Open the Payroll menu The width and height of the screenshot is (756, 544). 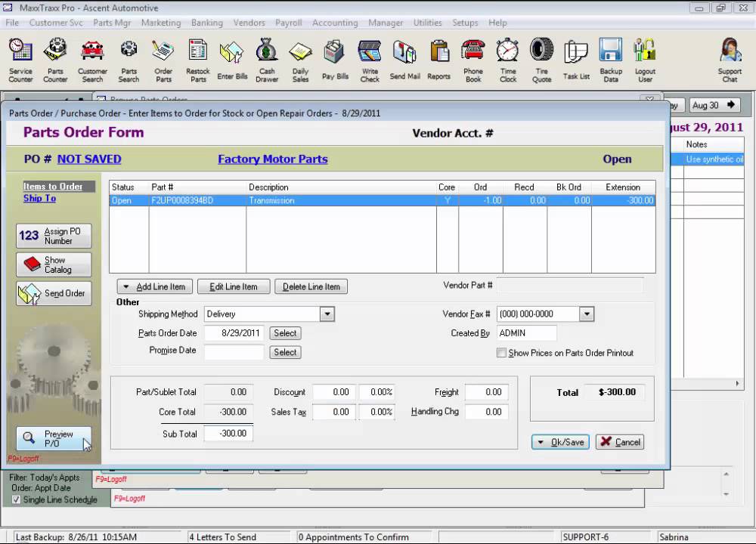[288, 23]
